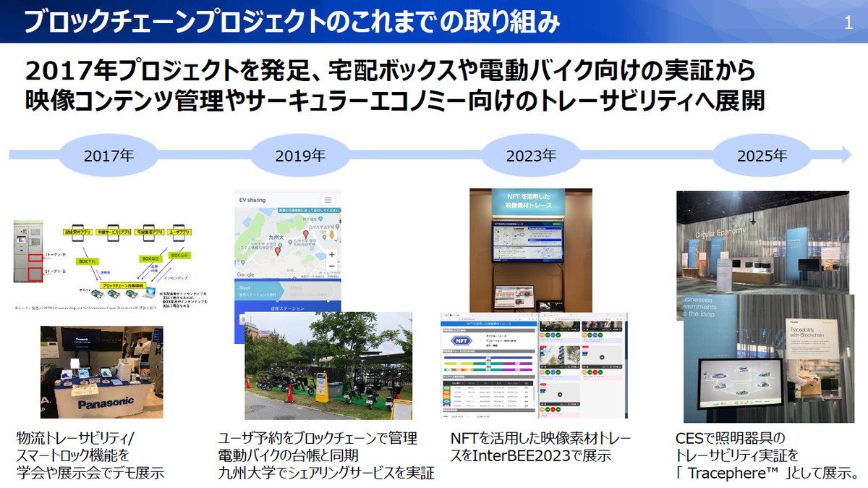868x488 pixels.
Task: Click the Google logo on the map
Action: click(246, 275)
